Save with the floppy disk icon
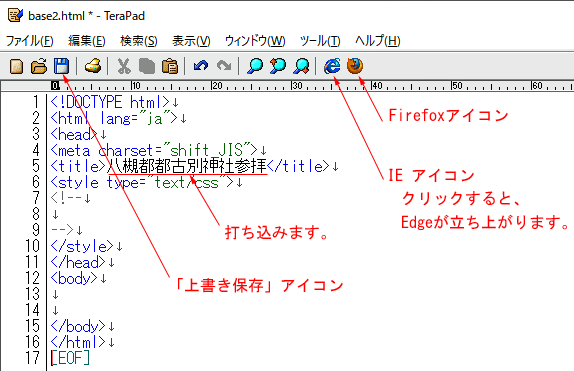Viewport: 574px width, 371px height. click(62, 66)
